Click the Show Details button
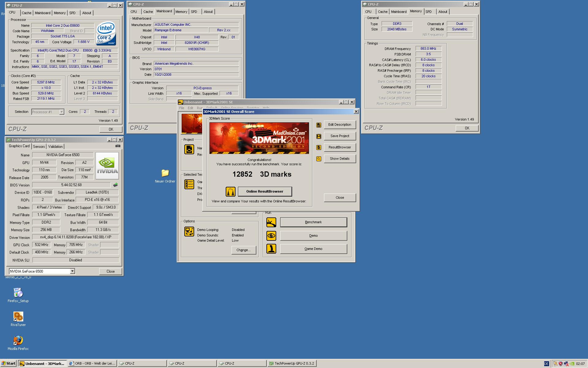 click(x=340, y=159)
